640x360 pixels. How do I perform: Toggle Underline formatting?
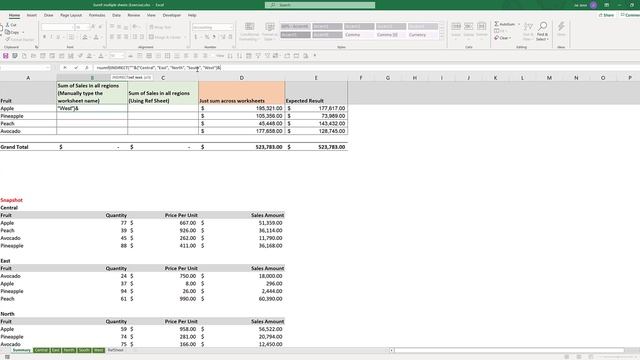58,37
